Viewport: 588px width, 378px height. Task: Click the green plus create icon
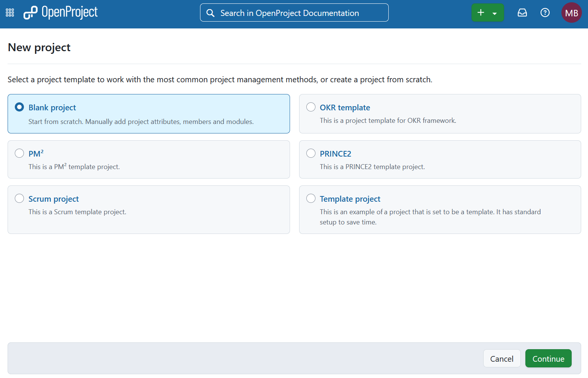(x=481, y=13)
